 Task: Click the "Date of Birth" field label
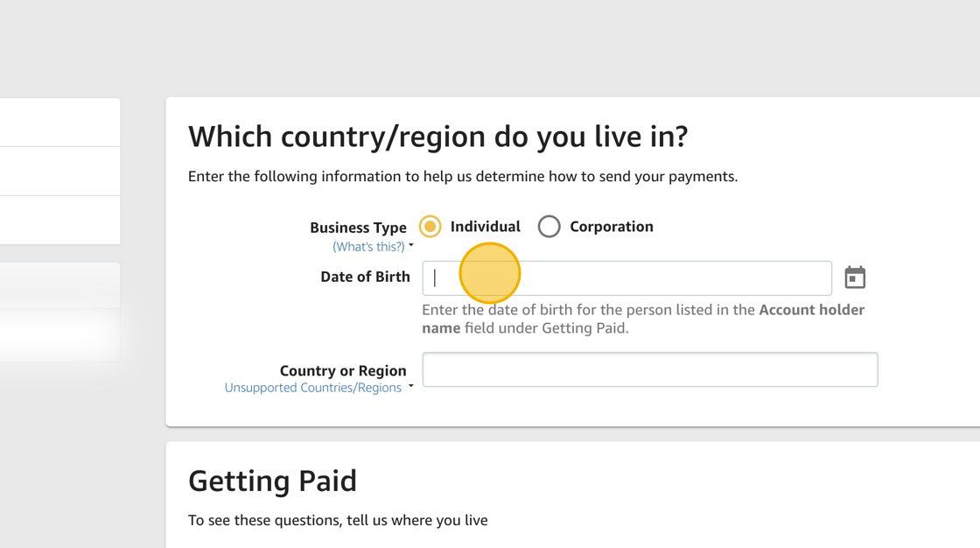(365, 277)
